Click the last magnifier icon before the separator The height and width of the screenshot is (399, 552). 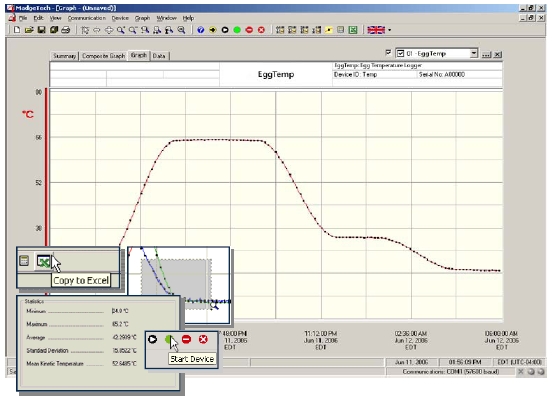pyautogui.click(x=181, y=30)
